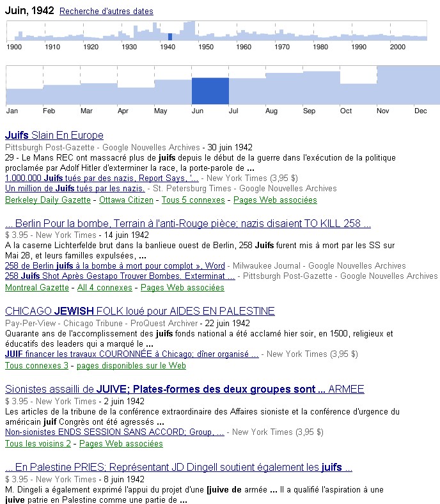The image size is (440, 504).
Task: Click the '2 juin 1942' date text
Action: (124, 402)
